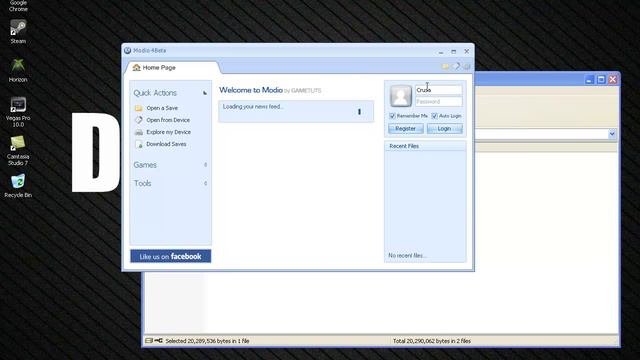Select Explore my Device quick action

tap(169, 132)
